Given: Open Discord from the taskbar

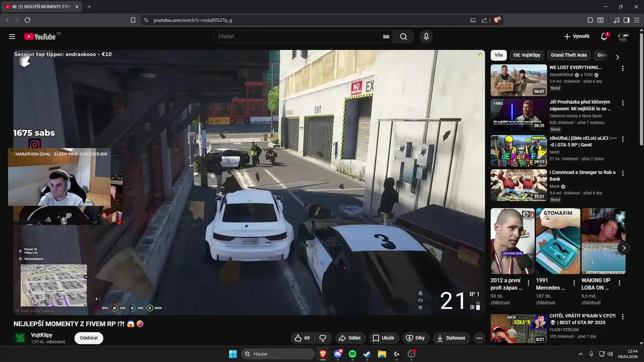Looking at the screenshot, I should click(338, 354).
